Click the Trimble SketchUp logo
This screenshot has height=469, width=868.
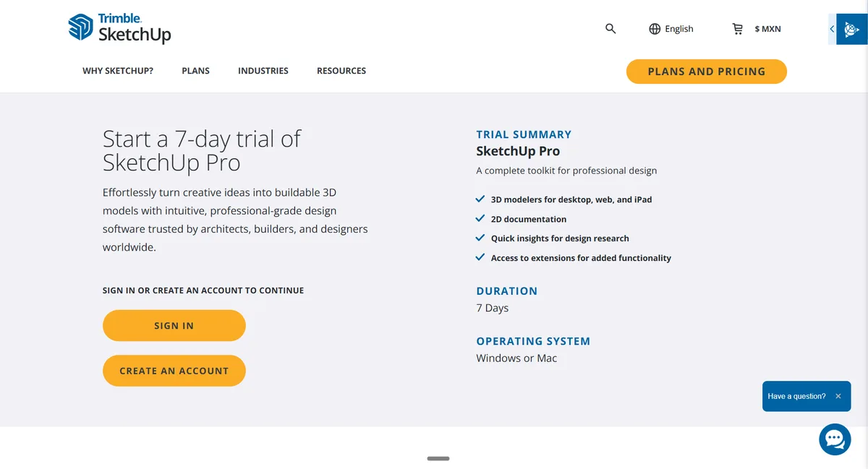(119, 29)
